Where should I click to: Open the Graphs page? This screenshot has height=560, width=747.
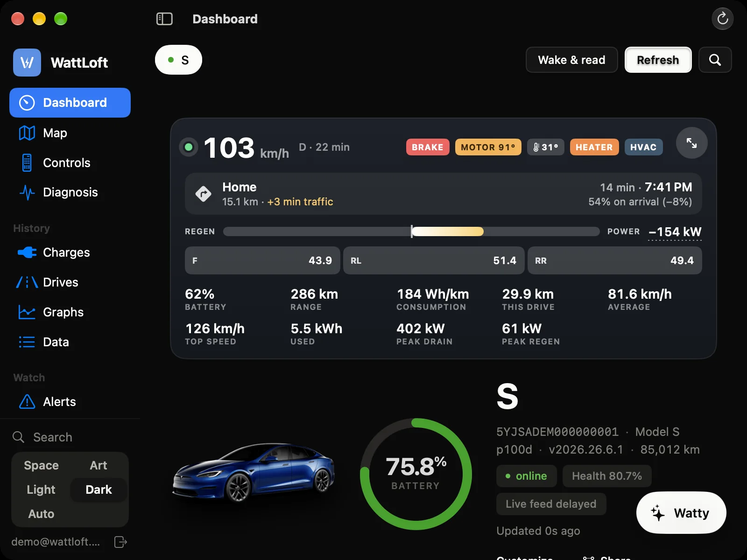pos(70,312)
